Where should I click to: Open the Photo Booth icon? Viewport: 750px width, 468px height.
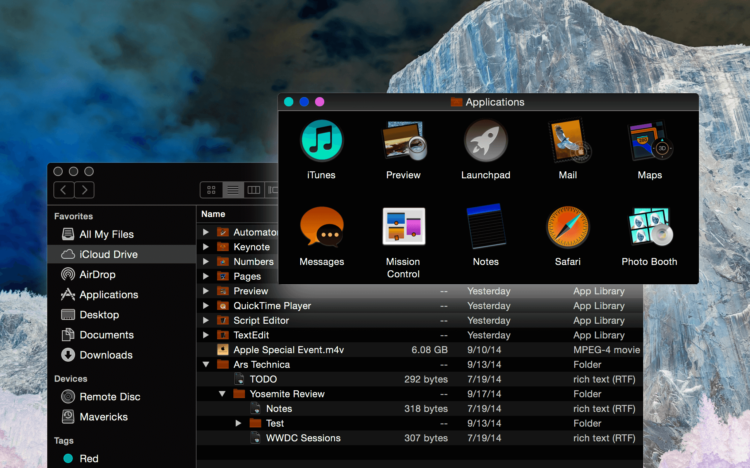tap(650, 226)
